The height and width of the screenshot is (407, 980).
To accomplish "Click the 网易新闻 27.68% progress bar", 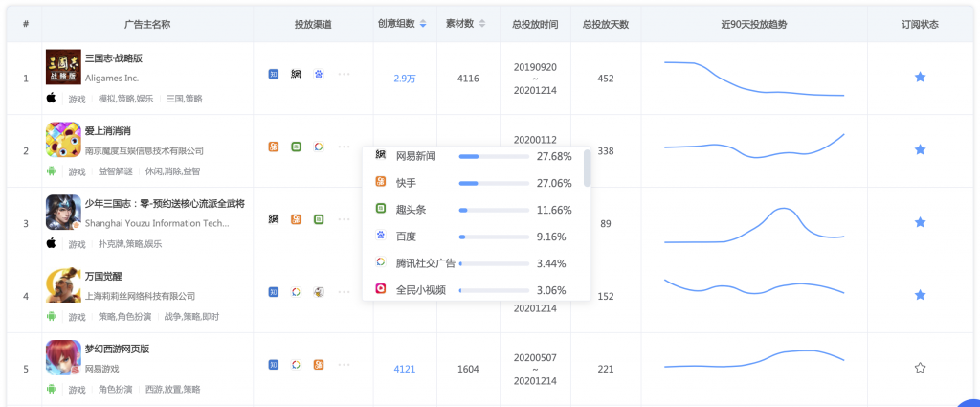I will pos(494,156).
